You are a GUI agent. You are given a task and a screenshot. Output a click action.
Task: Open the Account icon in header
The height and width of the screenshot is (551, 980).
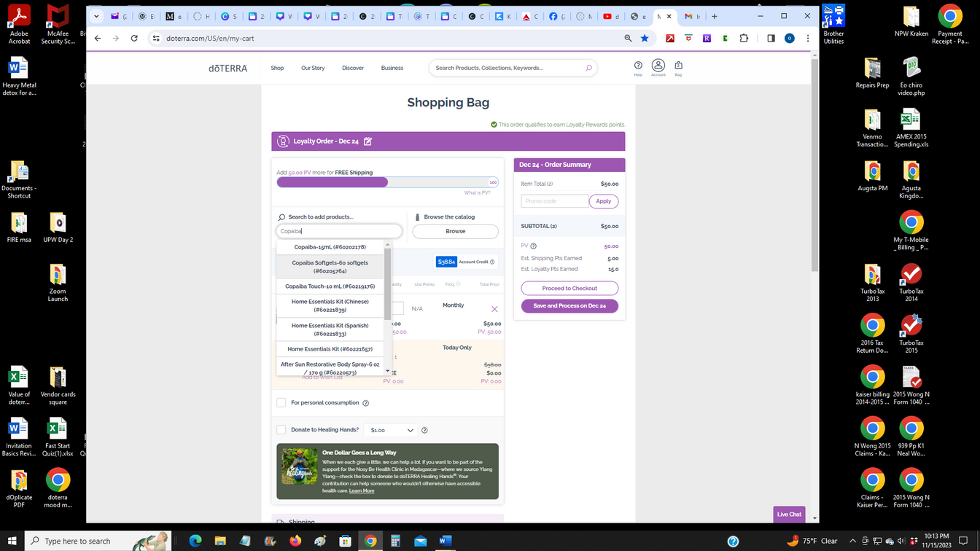(x=658, y=66)
